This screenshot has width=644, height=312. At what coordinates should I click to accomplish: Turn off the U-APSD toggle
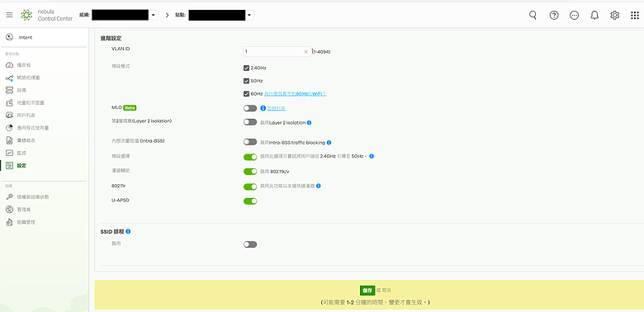250,201
